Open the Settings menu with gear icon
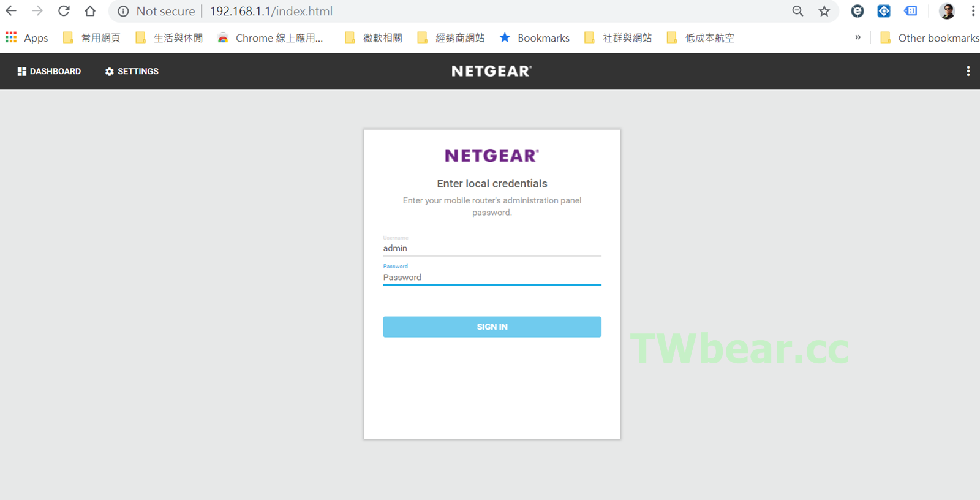This screenshot has width=980, height=500. click(132, 71)
